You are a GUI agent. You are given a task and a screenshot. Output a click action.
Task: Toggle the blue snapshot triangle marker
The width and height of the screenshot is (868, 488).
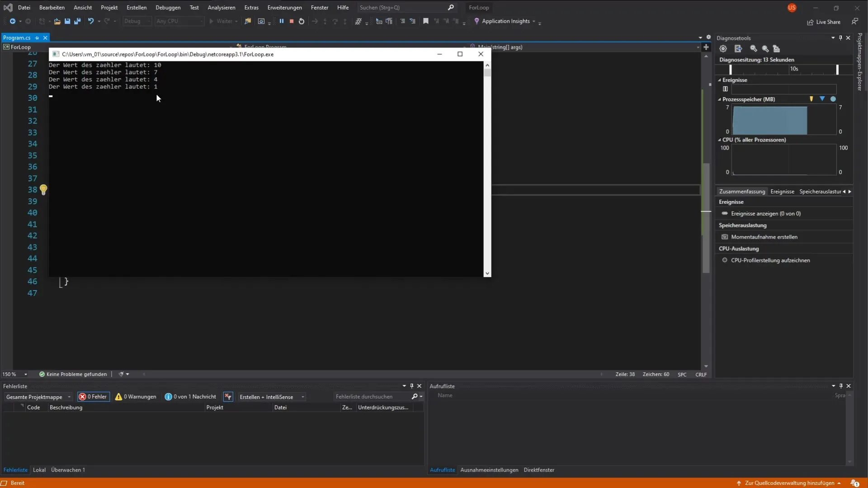[x=822, y=99]
